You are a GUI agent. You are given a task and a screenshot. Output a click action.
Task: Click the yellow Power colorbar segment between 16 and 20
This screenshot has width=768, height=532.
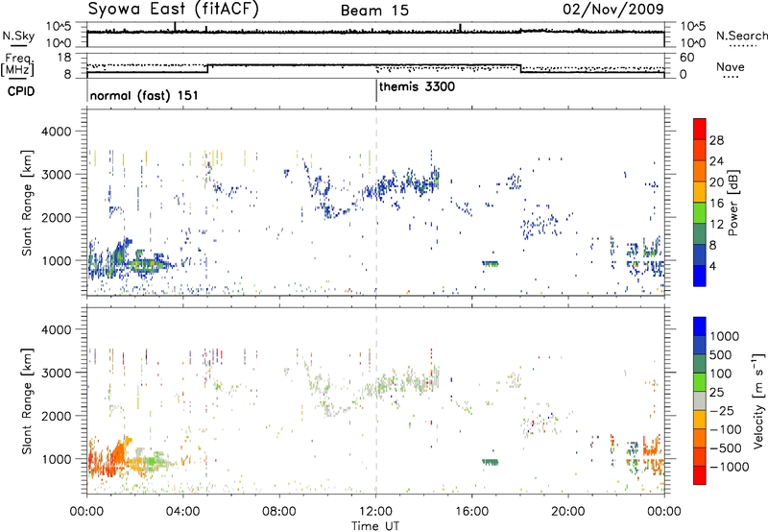pyautogui.click(x=700, y=191)
